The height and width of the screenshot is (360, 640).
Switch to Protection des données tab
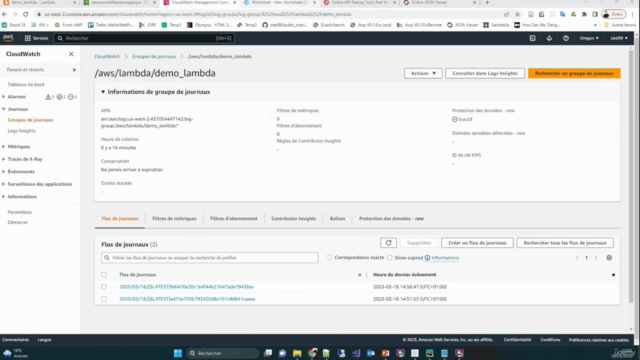[x=391, y=219]
